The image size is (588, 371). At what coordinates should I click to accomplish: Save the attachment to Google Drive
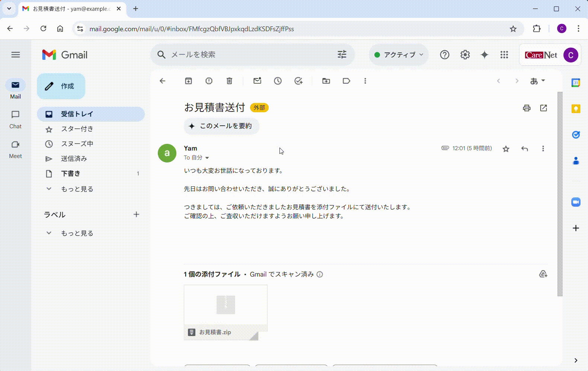(x=543, y=274)
